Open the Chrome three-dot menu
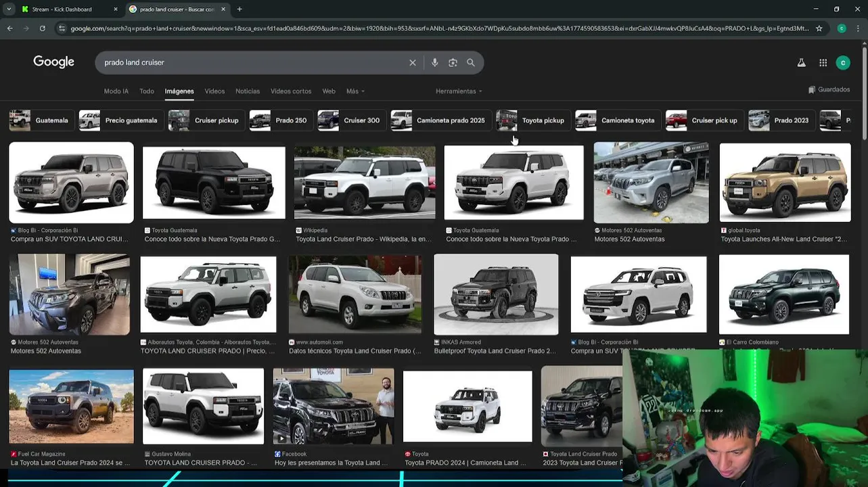This screenshot has width=868, height=487. click(857, 28)
